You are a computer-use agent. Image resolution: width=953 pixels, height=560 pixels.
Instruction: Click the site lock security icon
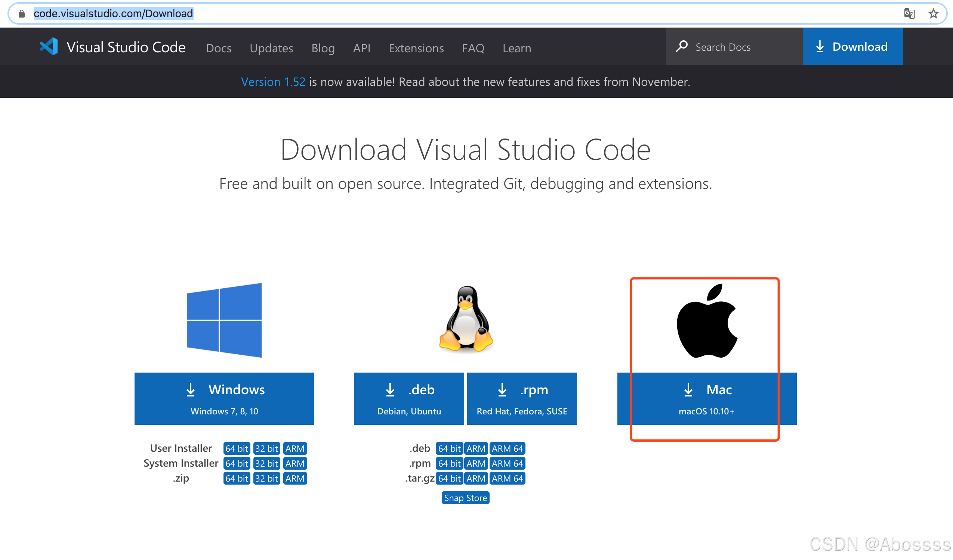click(22, 13)
